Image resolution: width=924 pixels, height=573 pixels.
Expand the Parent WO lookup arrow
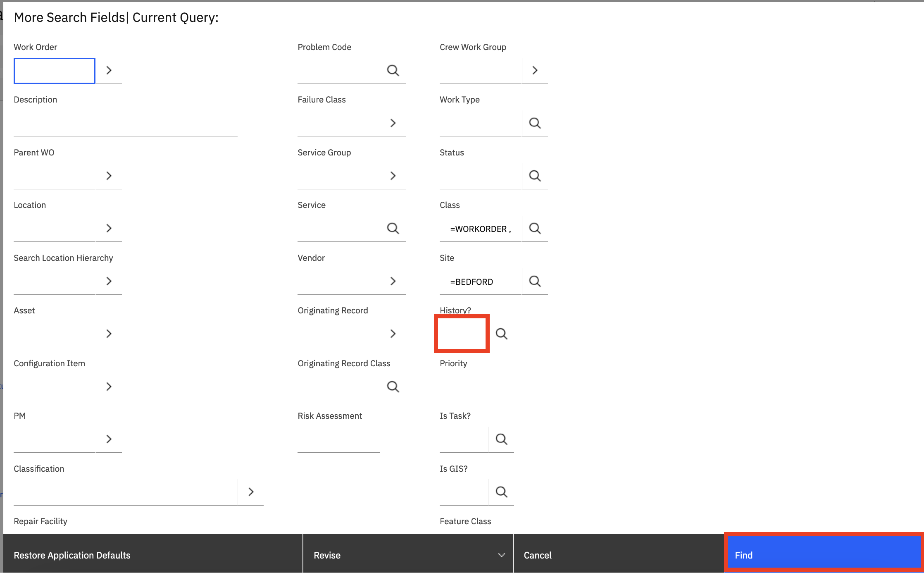pos(109,175)
